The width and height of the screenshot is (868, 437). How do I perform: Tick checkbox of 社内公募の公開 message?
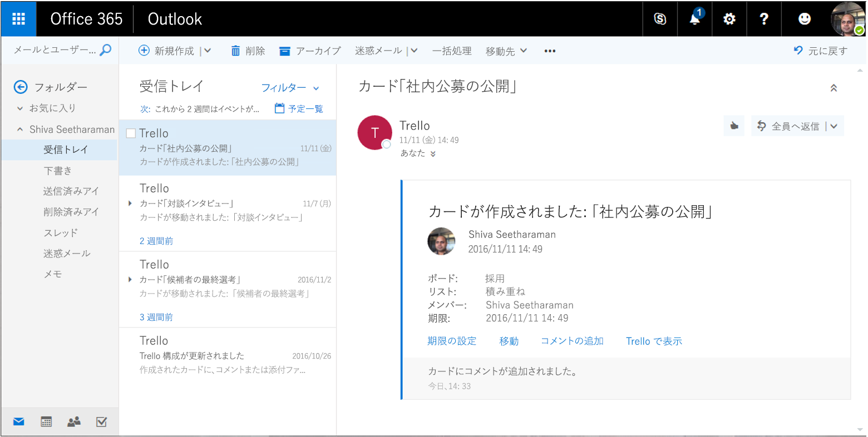(x=131, y=133)
